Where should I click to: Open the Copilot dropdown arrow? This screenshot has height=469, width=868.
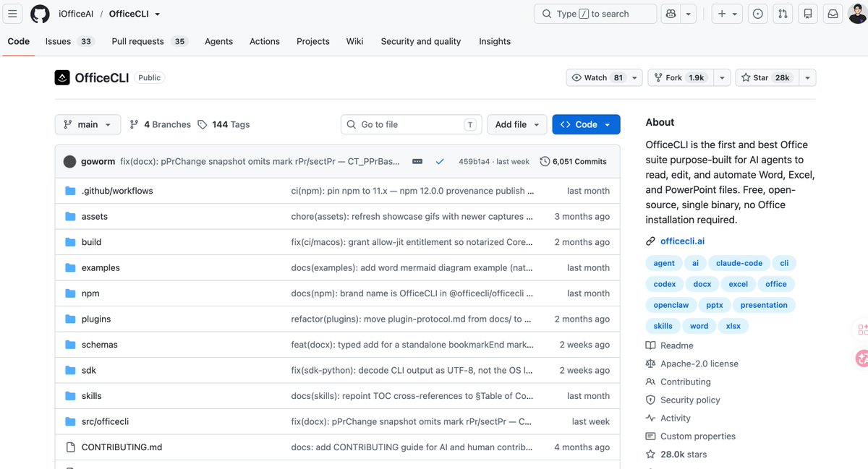(689, 14)
